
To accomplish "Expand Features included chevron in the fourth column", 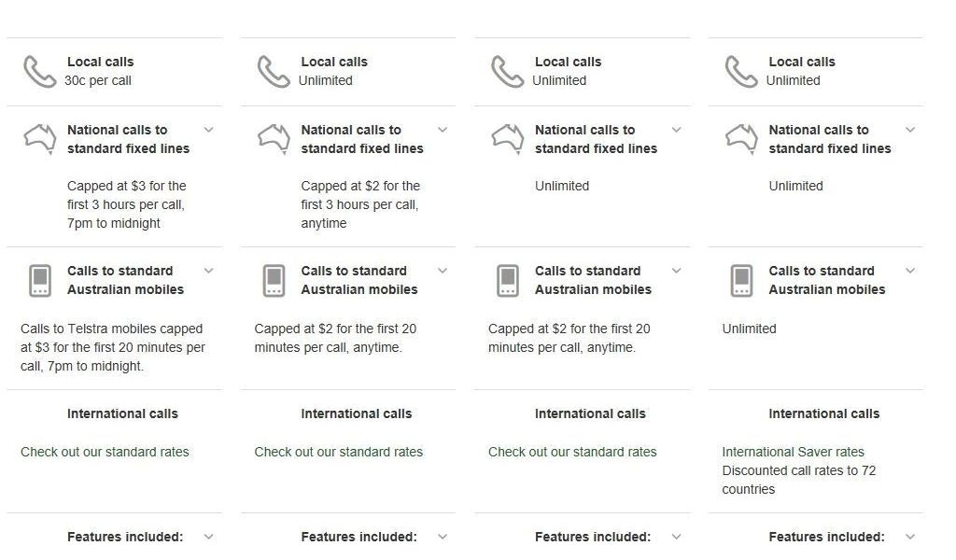I will pos(910,537).
